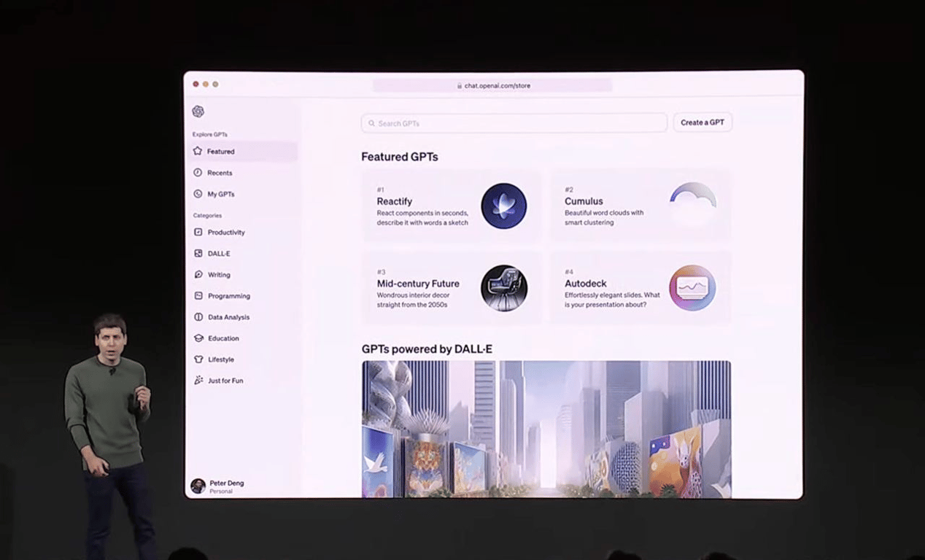
Task: Select the Data Analysis category
Action: pyautogui.click(x=228, y=317)
